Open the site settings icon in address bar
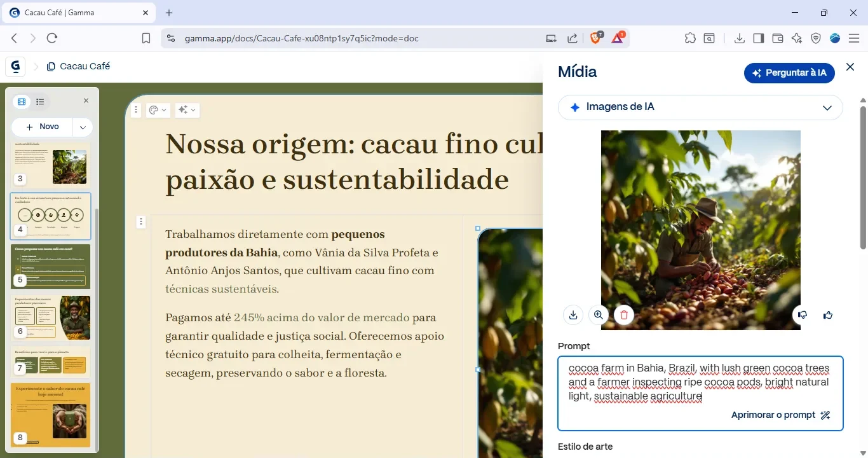The height and width of the screenshot is (458, 868). [x=170, y=38]
